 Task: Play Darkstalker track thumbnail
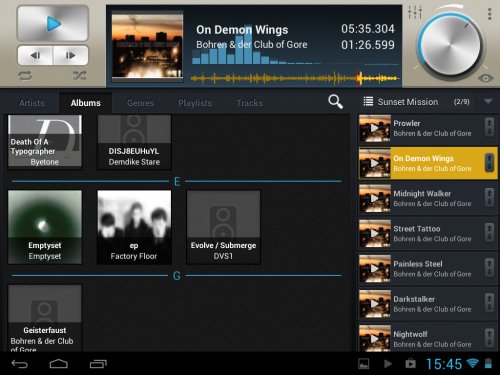(375, 304)
